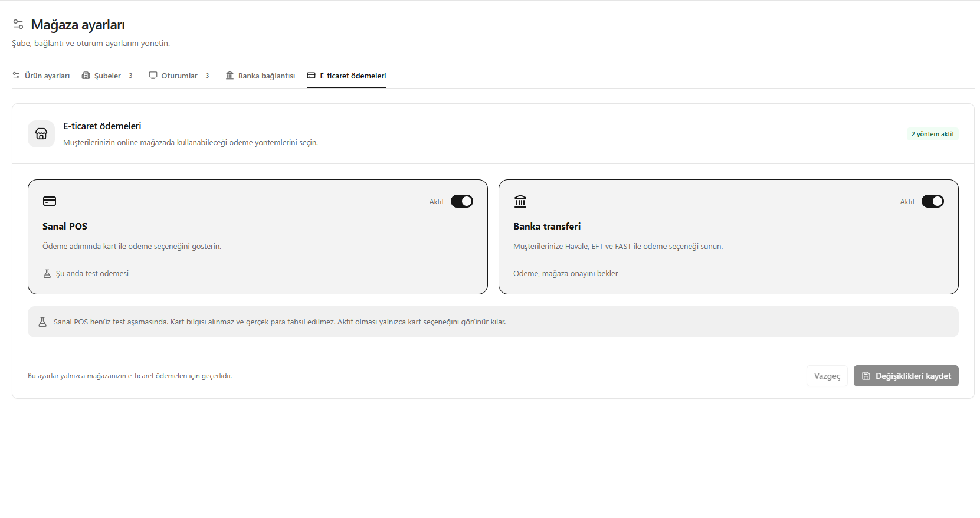Switch to the Şubeler tab
Viewport: 980px width, 518px height.
tap(107, 76)
